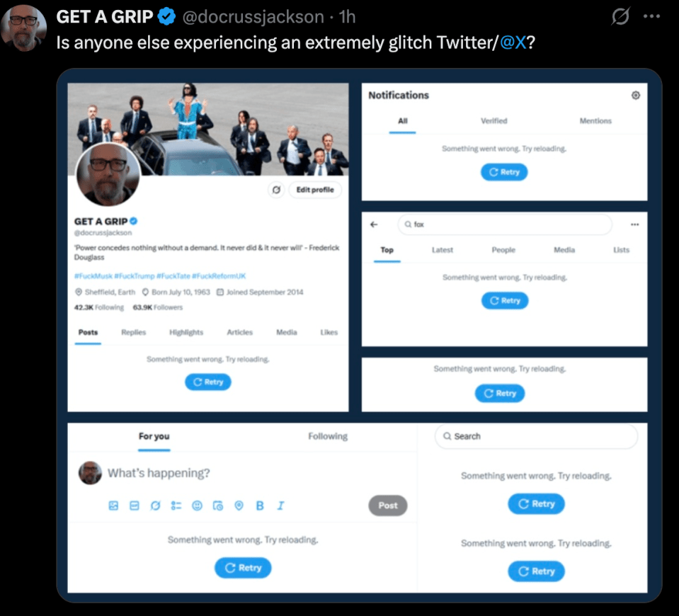Viewport: 679px width, 616px height.
Task: Click the @X mention link
Action: click(x=513, y=42)
